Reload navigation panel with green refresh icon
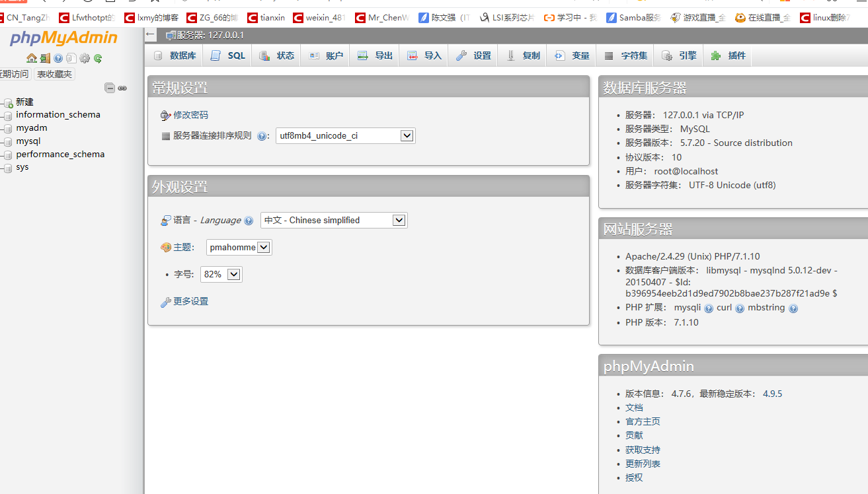 tap(98, 58)
